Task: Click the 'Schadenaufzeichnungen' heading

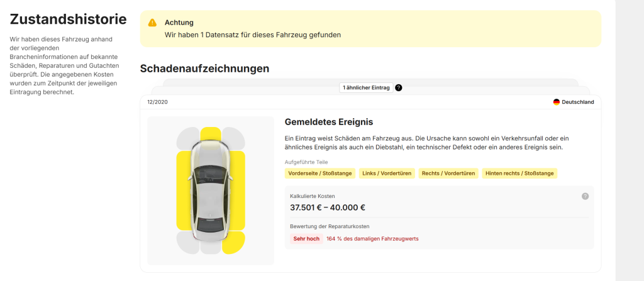Action: coord(204,69)
